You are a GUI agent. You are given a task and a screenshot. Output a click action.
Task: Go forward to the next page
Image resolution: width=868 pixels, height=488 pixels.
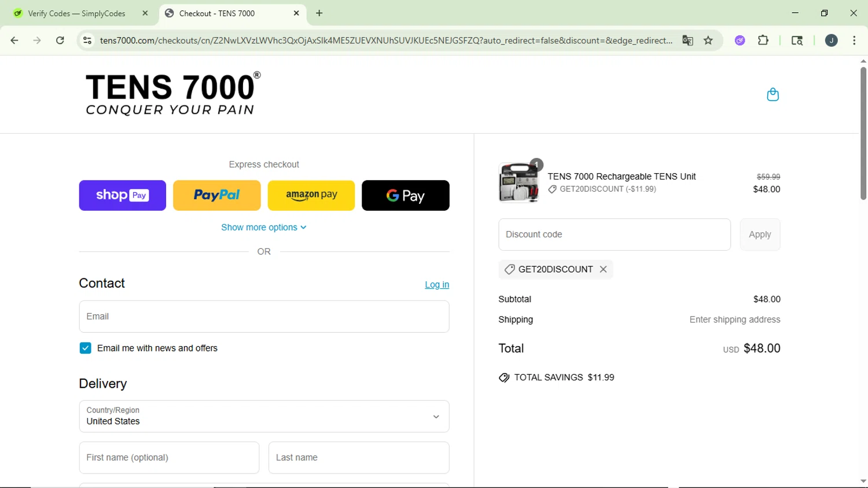(x=37, y=41)
